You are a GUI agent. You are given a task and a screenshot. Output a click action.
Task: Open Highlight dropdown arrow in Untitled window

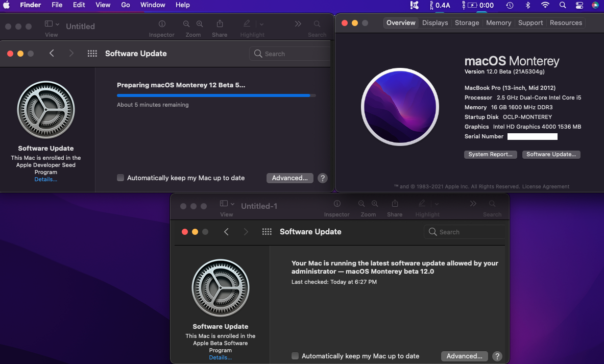(261, 24)
